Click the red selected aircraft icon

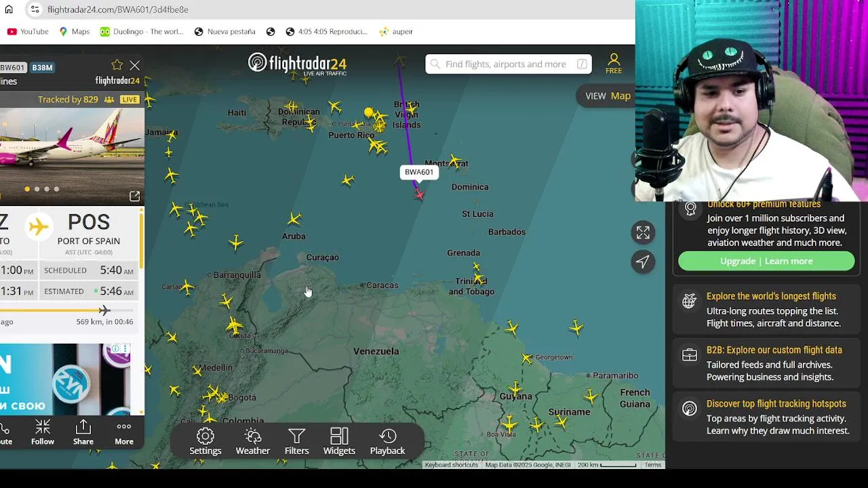point(420,195)
